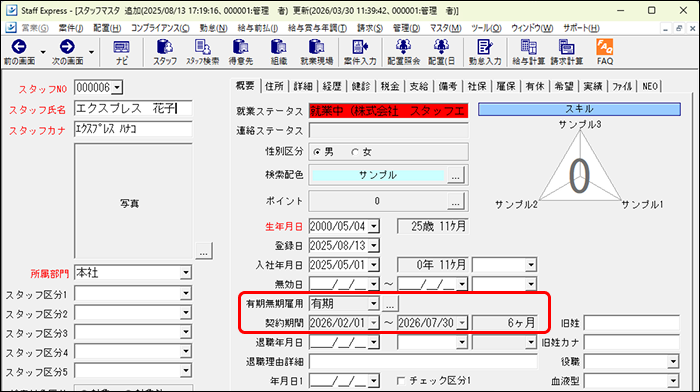
Task: Click the スタッフカナ input field
Action: [x=133, y=129]
